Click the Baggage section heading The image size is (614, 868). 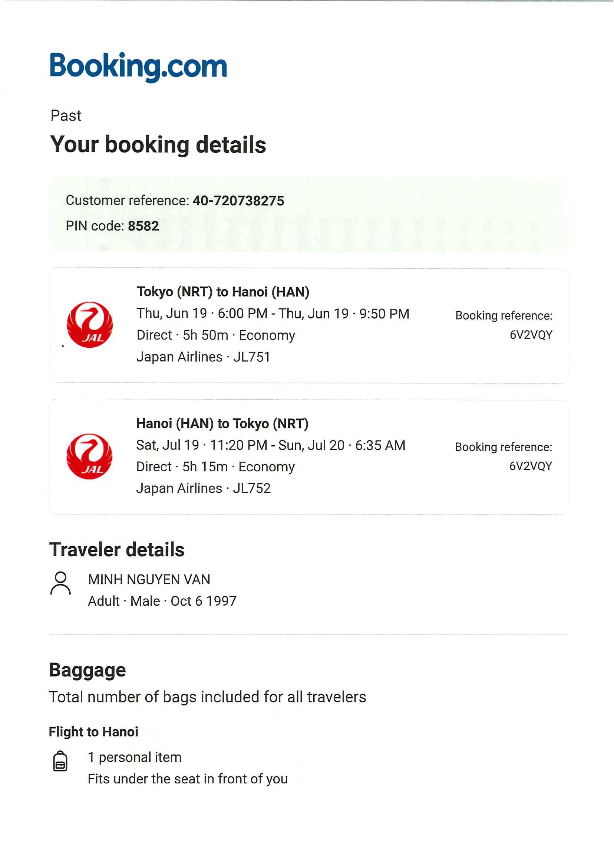tap(88, 670)
